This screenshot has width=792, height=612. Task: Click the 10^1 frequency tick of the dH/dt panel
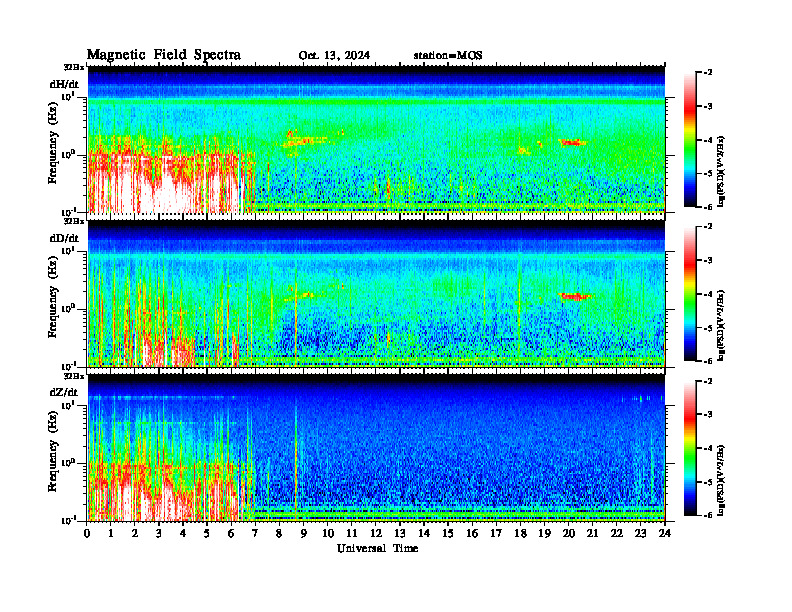[x=68, y=96]
